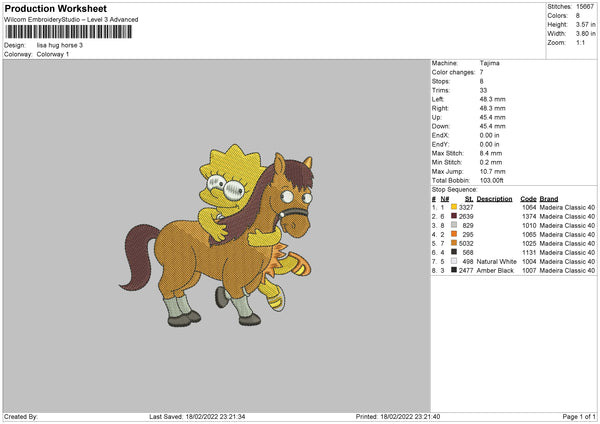Click the Stitches count 15667

585,7
